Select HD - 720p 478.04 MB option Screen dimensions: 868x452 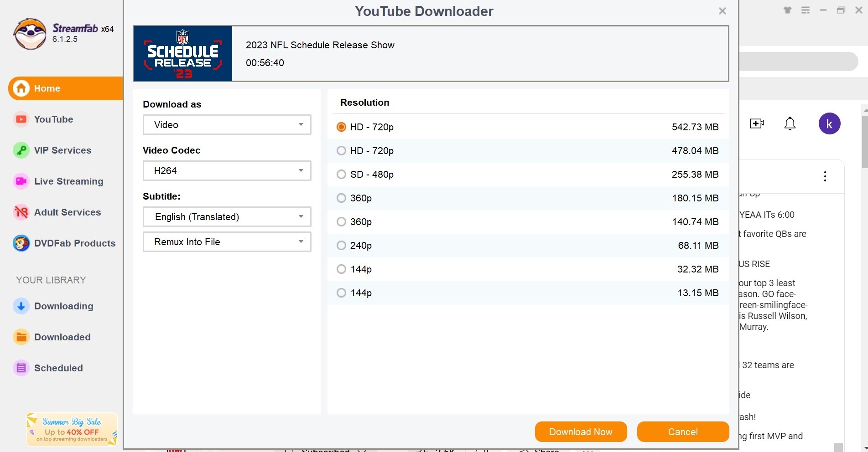point(528,151)
